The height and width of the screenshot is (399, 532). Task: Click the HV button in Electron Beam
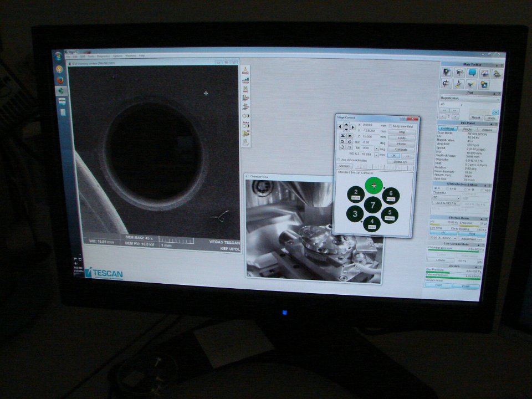pyautogui.click(x=443, y=233)
